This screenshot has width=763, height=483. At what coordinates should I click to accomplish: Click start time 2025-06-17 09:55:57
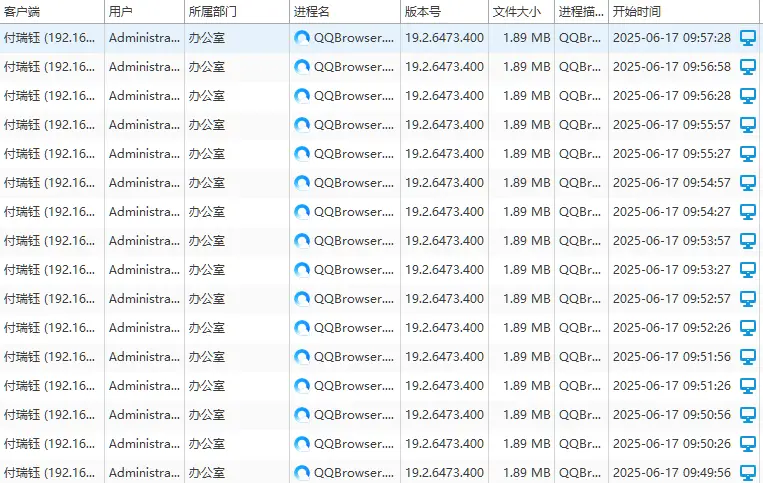672,125
